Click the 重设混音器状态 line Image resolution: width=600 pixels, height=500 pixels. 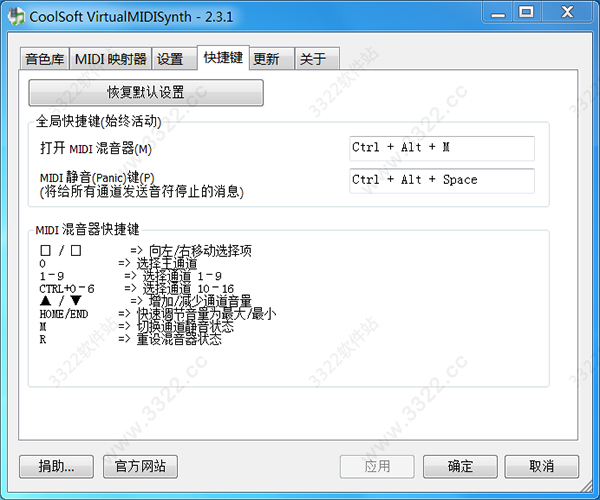[130, 339]
